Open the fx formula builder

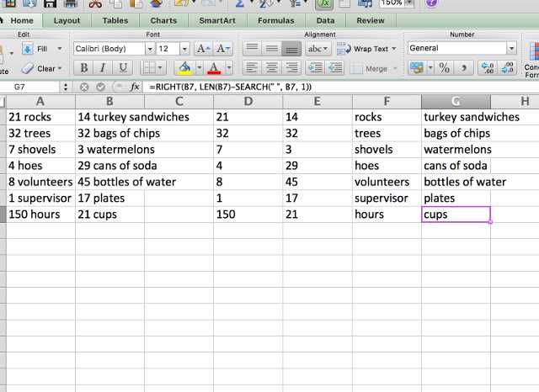(x=135, y=87)
